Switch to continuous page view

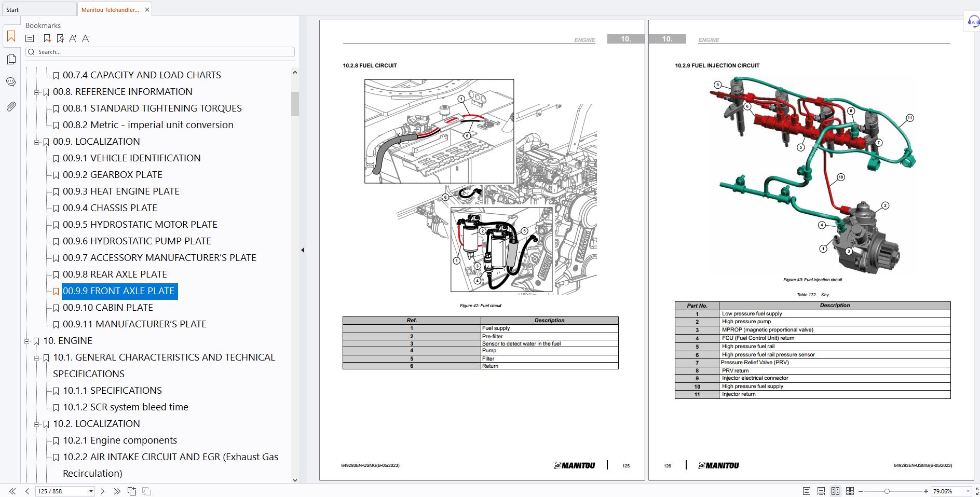[x=821, y=491]
